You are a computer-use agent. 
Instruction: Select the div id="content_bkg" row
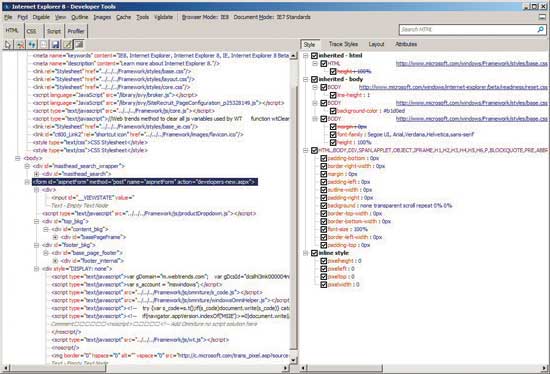click(x=80, y=229)
